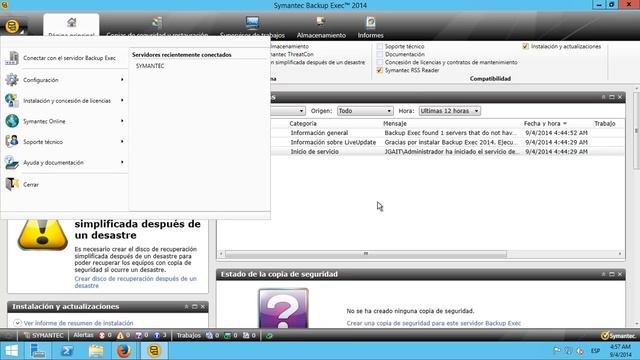Click the Informes tab icon
The image size is (640, 360).
click(x=371, y=22)
